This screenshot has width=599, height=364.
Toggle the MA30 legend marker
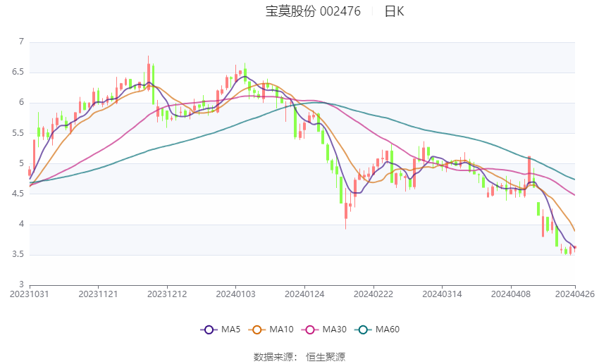click(x=310, y=330)
